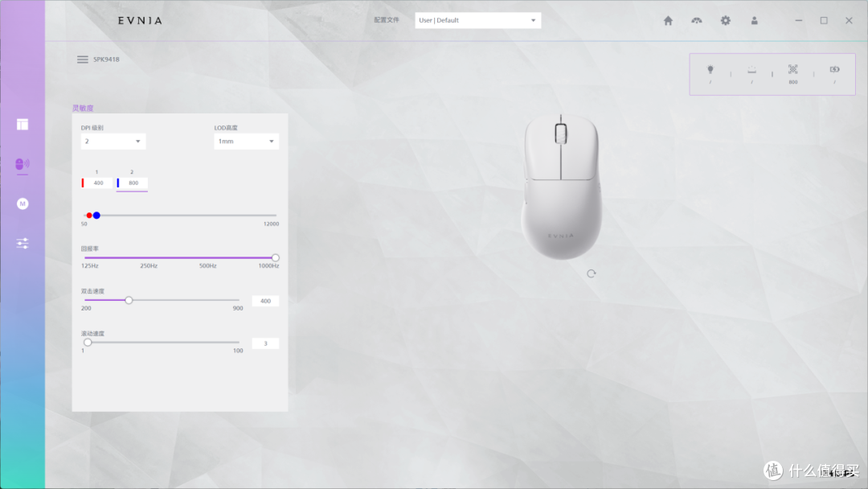The height and width of the screenshot is (489, 868).
Task: Maximize the EVNIA window
Action: tap(824, 20)
